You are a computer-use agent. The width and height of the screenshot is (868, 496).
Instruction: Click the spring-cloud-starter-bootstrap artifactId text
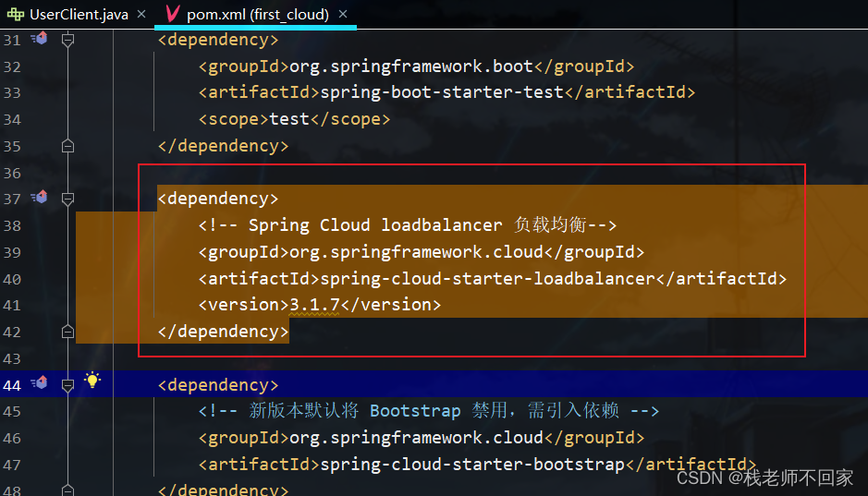(x=472, y=464)
